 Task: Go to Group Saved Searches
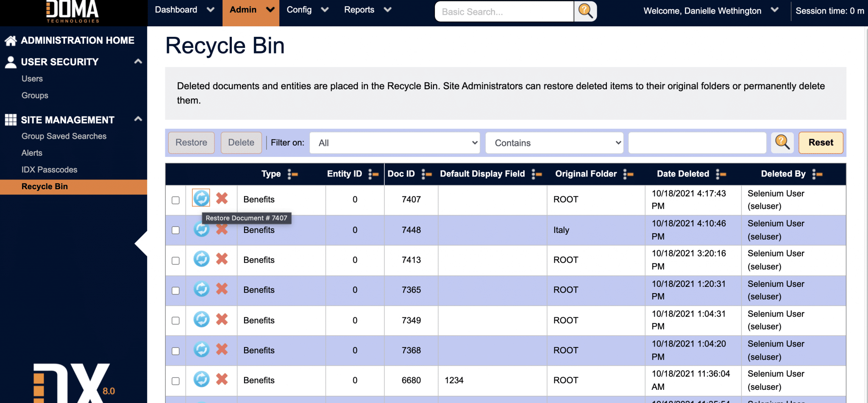(64, 136)
